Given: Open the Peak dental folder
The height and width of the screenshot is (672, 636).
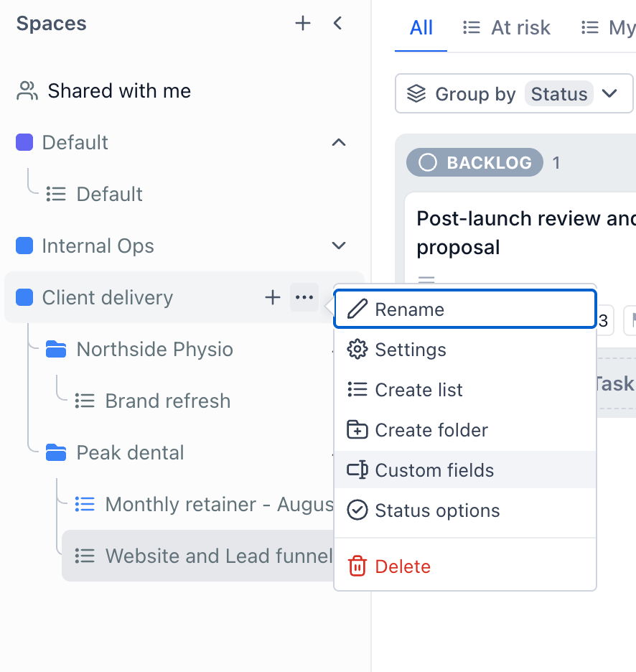Looking at the screenshot, I should coord(130,452).
